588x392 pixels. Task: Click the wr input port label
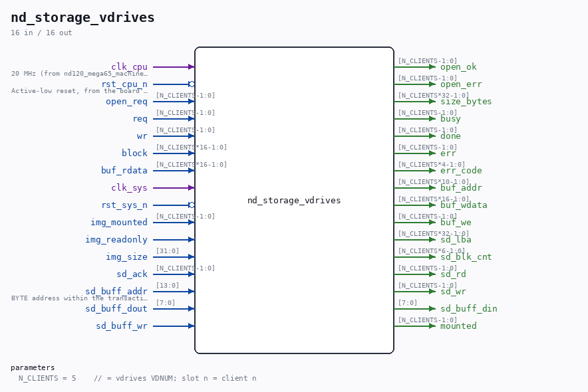pyautogui.click(x=142, y=136)
